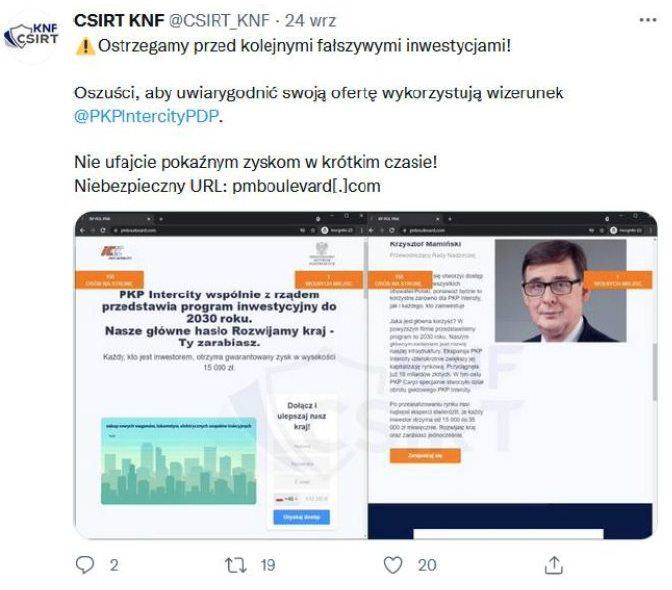Open the CSIRT KNF account name

119,20
